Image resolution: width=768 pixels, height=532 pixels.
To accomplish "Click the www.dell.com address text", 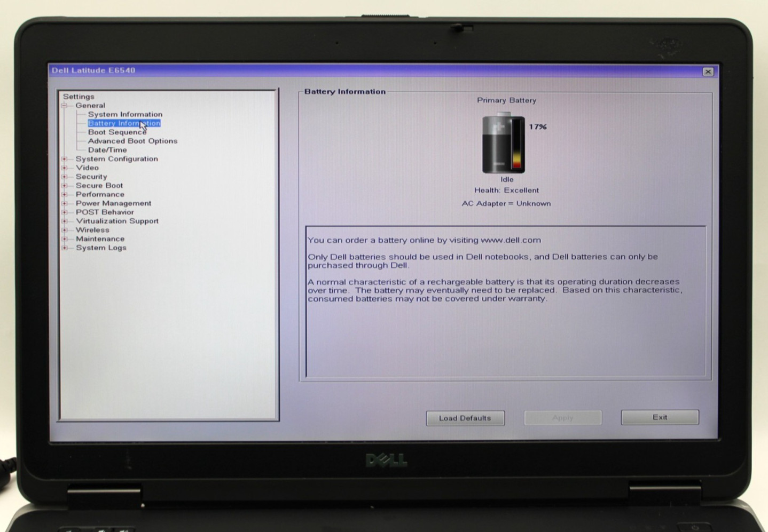I will pos(511,240).
